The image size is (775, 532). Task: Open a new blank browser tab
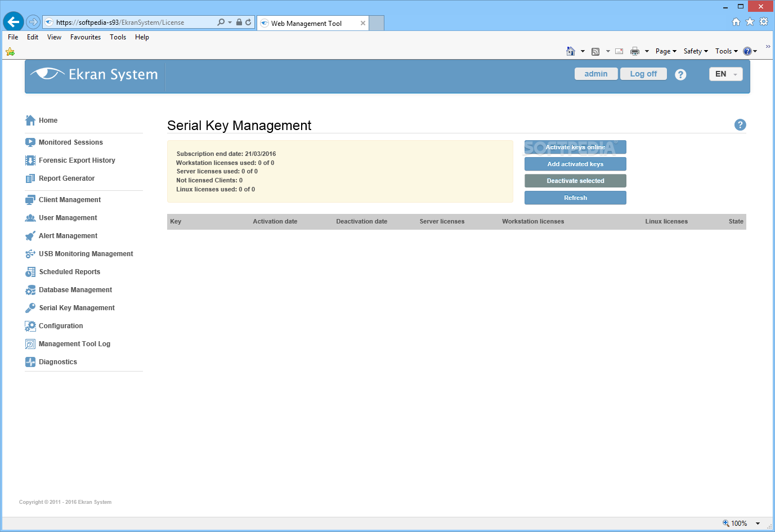coord(377,23)
